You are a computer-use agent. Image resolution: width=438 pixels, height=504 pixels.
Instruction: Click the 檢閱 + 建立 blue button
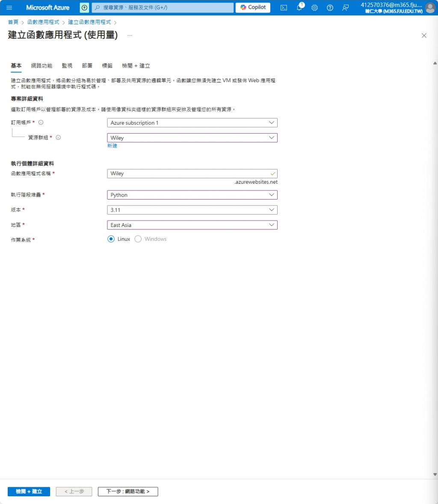tap(29, 492)
